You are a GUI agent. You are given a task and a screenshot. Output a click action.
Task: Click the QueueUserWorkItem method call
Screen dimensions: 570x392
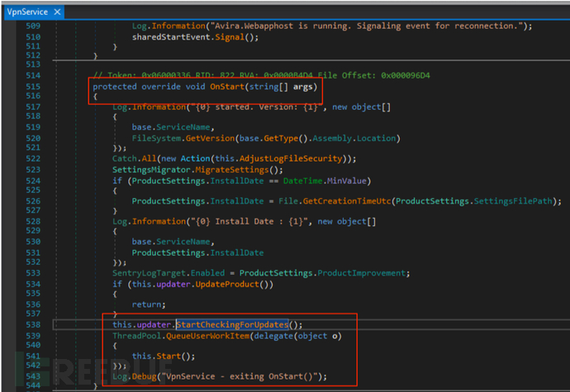pos(207,336)
